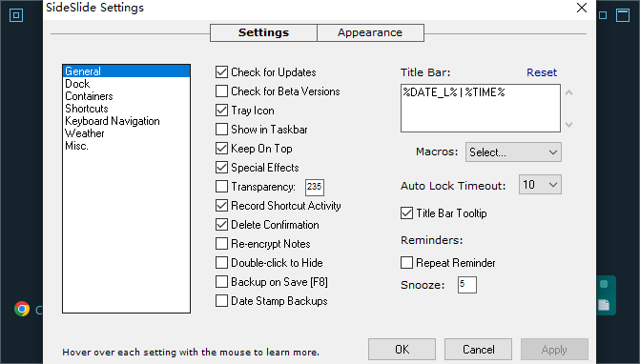Screen dimensions: 640x364
Task: Click the Transparency value field showing 235
Action: tap(315, 187)
